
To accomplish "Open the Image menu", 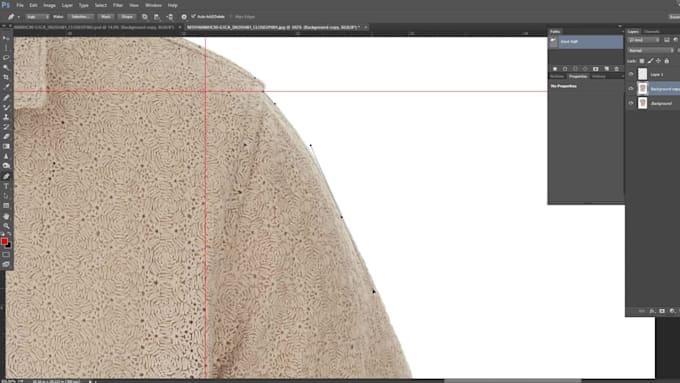I will tap(49, 5).
